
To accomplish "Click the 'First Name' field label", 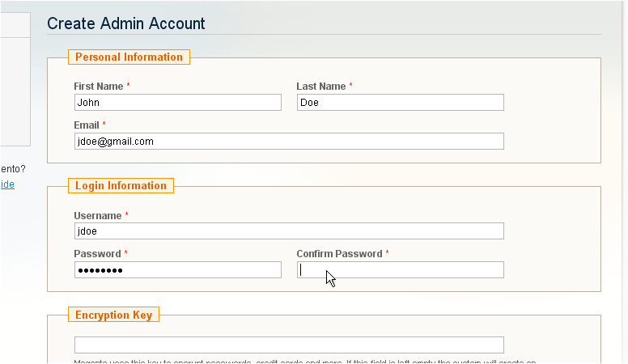I will point(98,87).
